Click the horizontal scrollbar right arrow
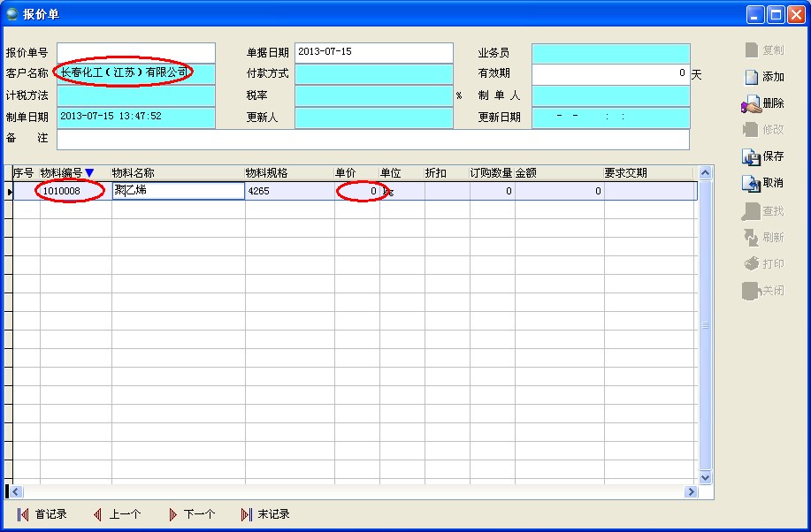 tap(691, 491)
